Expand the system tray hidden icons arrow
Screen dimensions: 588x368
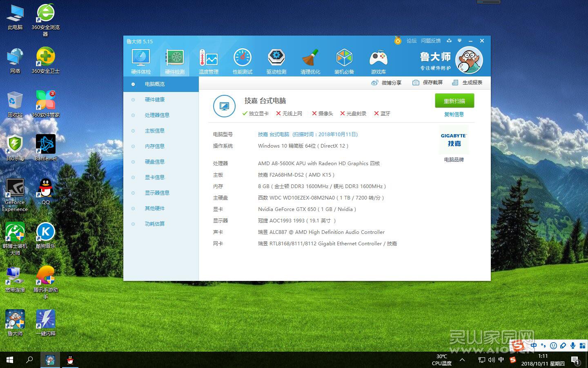(x=462, y=360)
